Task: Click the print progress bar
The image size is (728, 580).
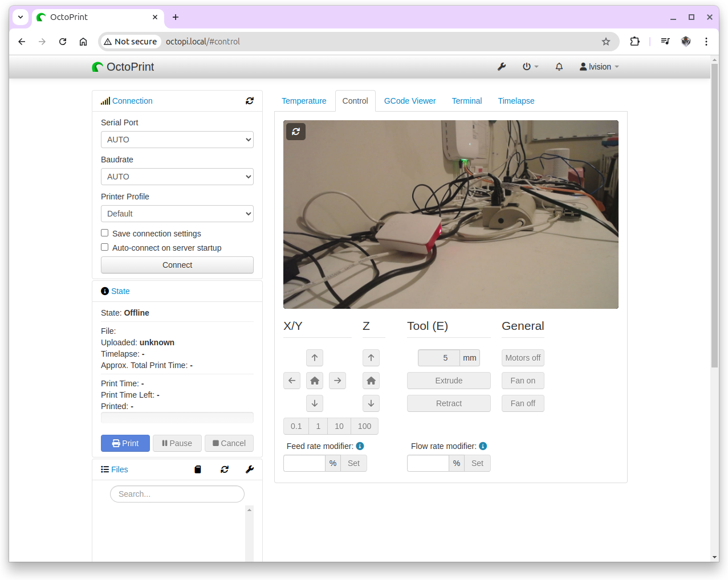Action: tap(177, 418)
